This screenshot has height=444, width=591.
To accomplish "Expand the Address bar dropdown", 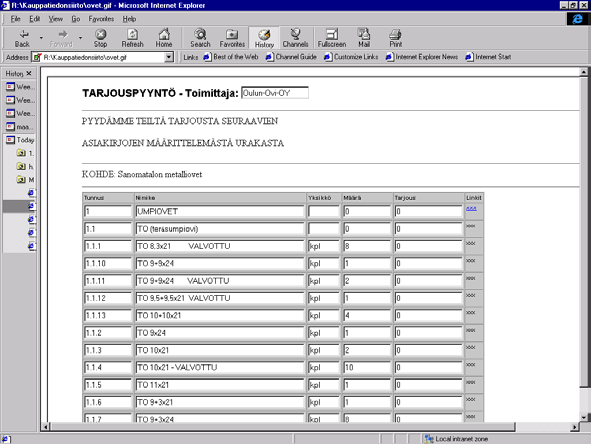I will (169, 57).
